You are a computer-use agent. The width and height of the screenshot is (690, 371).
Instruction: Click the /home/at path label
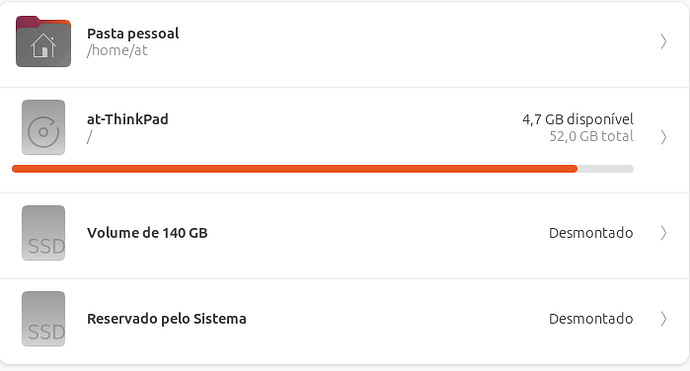[117, 51]
